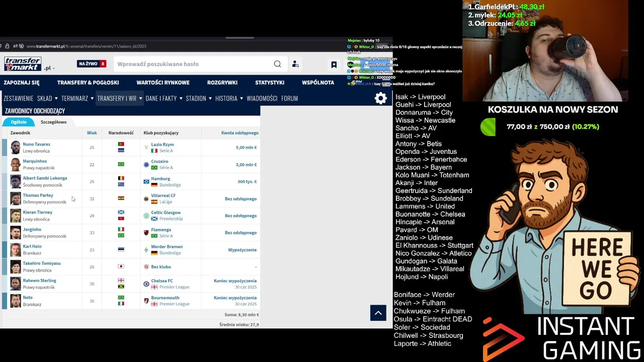Viewport: 644px width, 362px height.
Task: Go to FORUM club tab
Action: coord(290,99)
